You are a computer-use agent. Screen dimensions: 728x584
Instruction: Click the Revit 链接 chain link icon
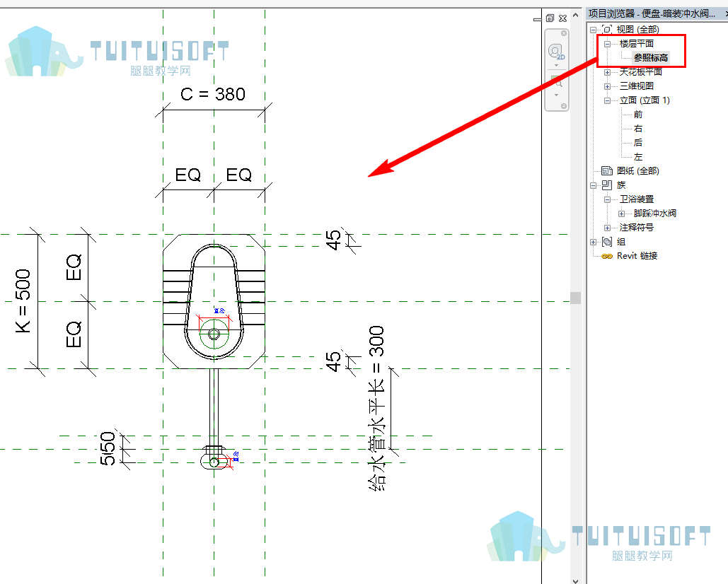pyautogui.click(x=607, y=256)
